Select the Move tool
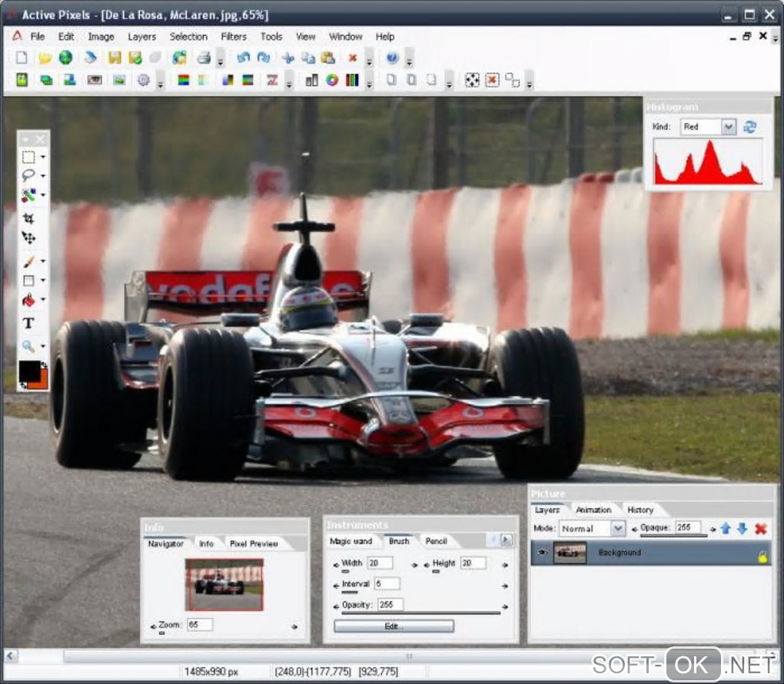 28,237
